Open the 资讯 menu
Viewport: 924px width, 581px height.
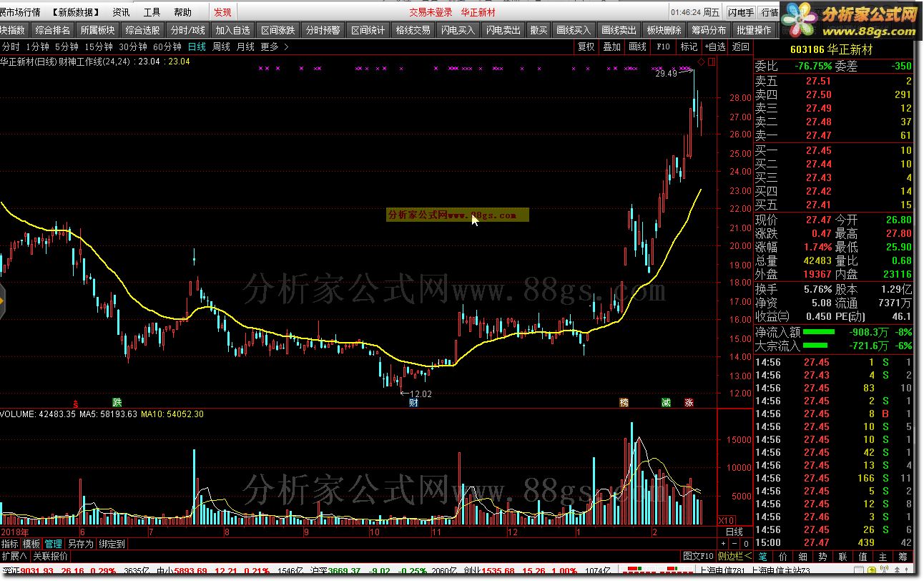pos(121,12)
